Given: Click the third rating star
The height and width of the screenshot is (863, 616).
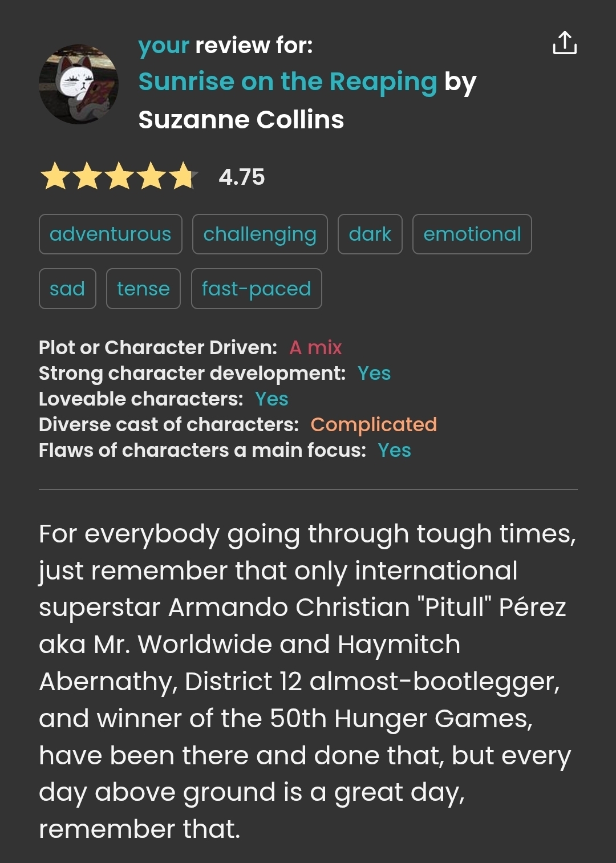Looking at the screenshot, I should (119, 176).
